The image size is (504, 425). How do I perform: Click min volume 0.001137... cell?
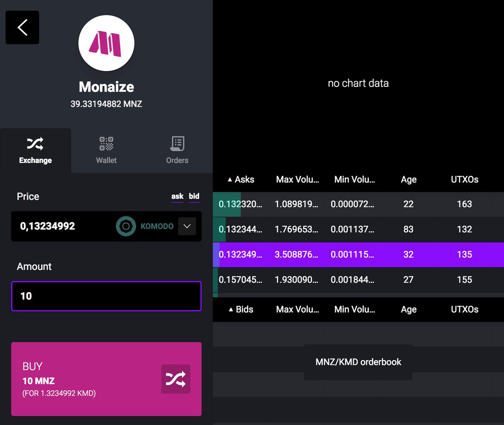click(352, 229)
